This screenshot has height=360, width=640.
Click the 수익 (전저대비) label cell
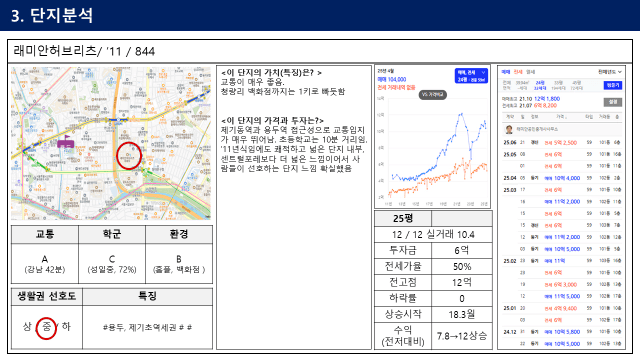click(403, 336)
